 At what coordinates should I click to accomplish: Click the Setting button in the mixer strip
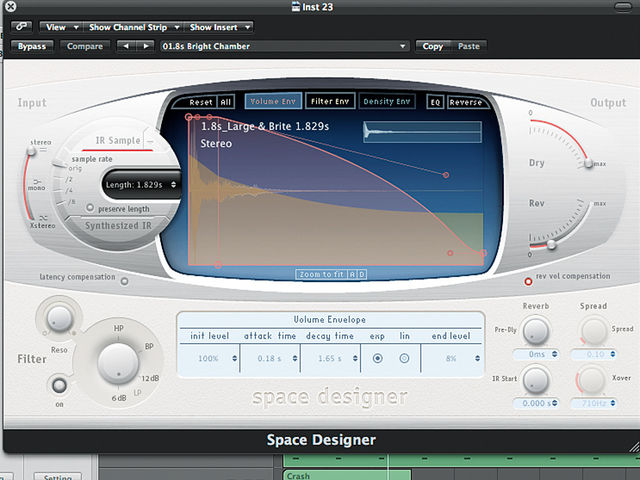click(58, 476)
